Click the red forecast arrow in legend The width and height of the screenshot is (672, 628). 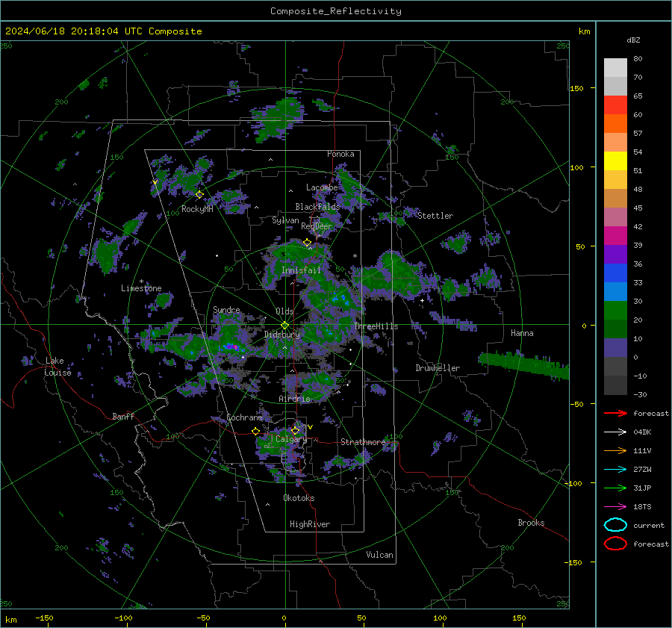[x=615, y=413]
